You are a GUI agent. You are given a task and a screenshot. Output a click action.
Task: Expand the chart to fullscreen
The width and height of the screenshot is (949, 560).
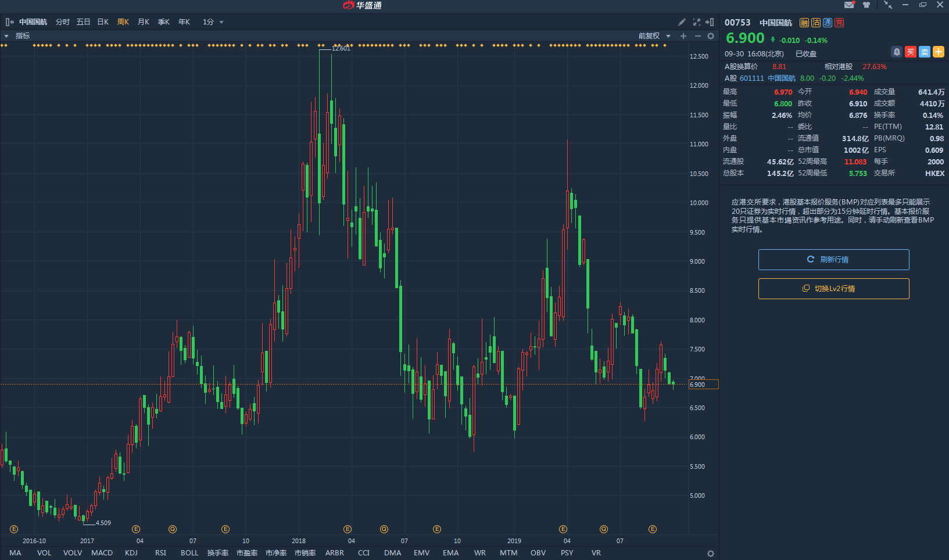(x=696, y=22)
